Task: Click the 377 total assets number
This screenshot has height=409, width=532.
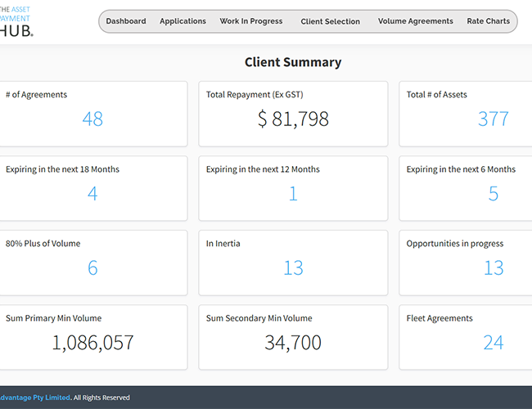Action: click(x=494, y=119)
